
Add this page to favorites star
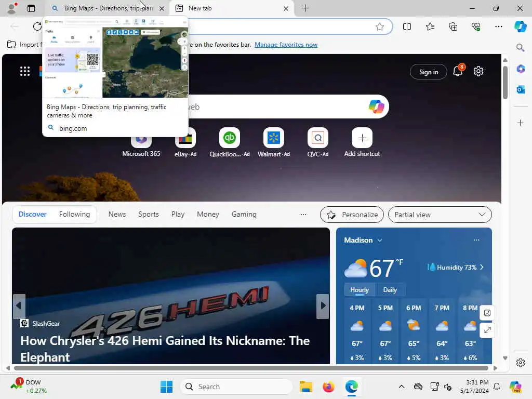380,27
